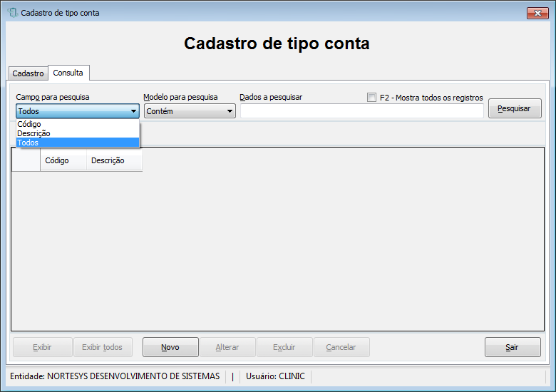This screenshot has width=556, height=392.
Task: Click the app icon in title bar
Action: click(x=12, y=13)
